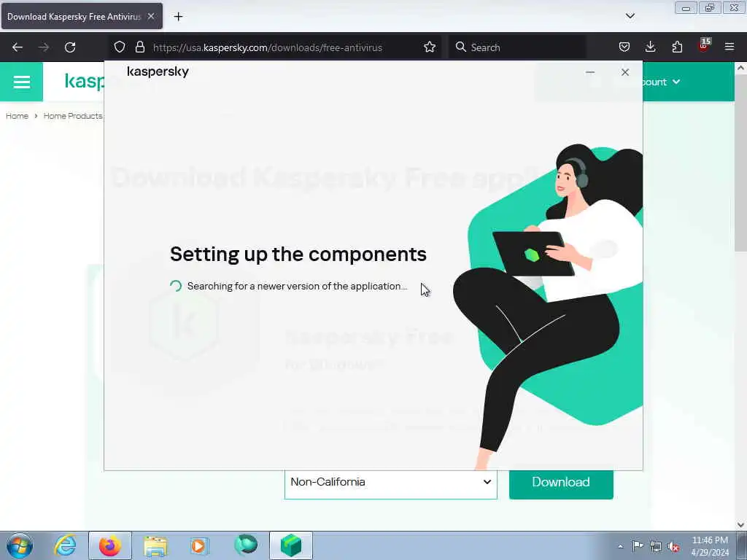The height and width of the screenshot is (560, 747).
Task: Launch Internet Explorer from the taskbar
Action: (65, 545)
